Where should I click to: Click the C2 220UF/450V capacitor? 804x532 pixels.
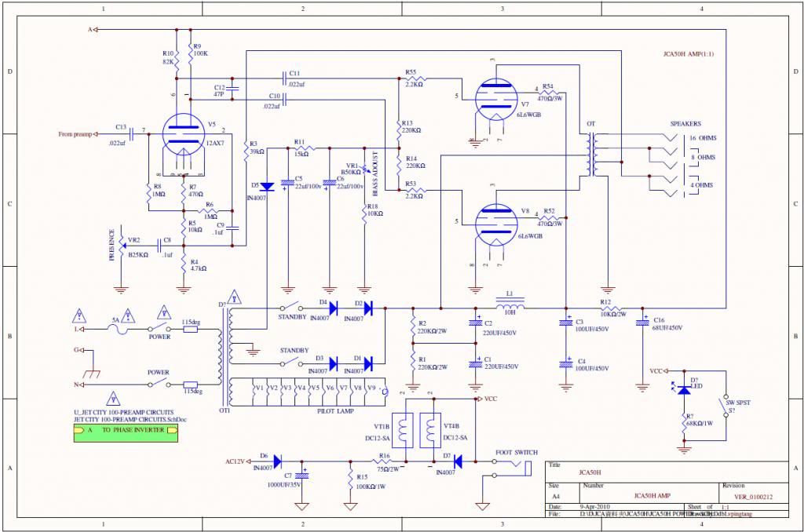tap(475, 323)
